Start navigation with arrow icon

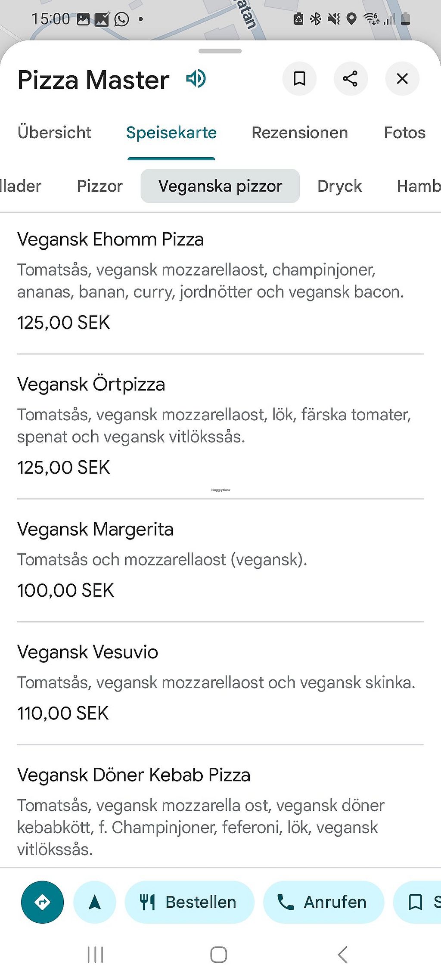(95, 902)
